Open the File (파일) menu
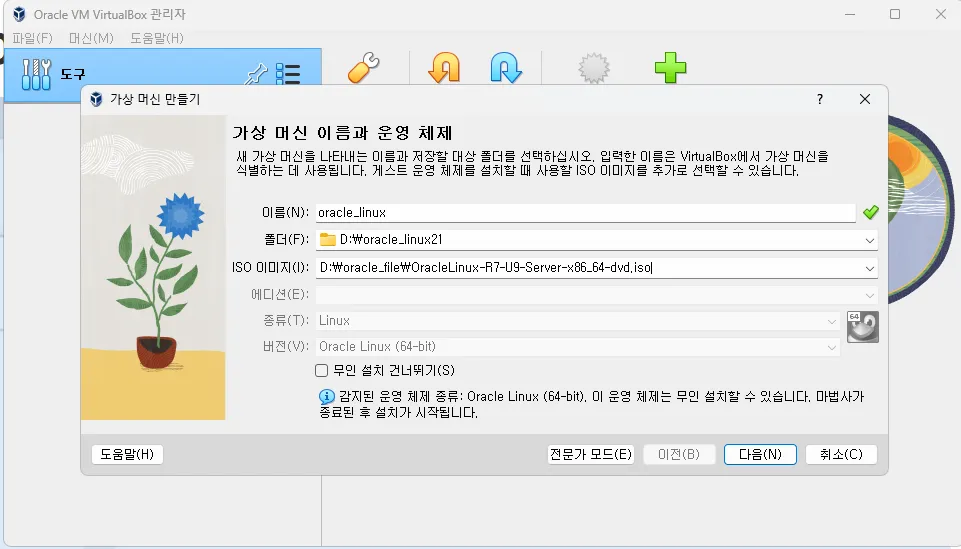This screenshot has width=961, height=549. pyautogui.click(x=32, y=38)
